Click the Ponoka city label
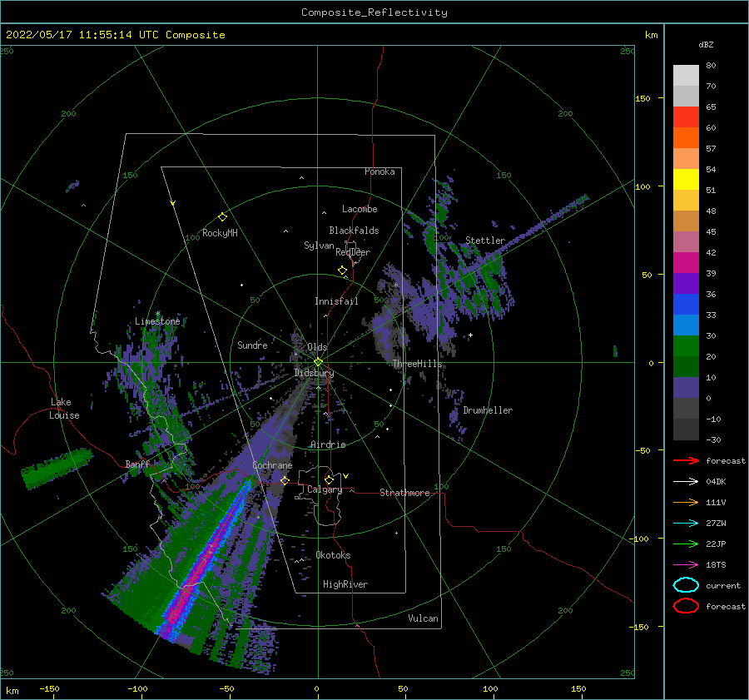The image size is (749, 700). (379, 171)
